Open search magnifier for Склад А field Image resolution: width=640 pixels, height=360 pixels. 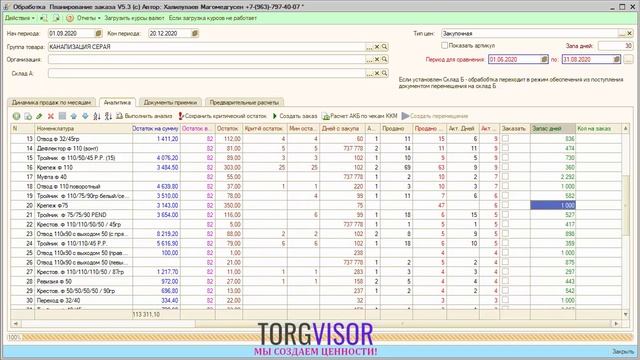384,73
